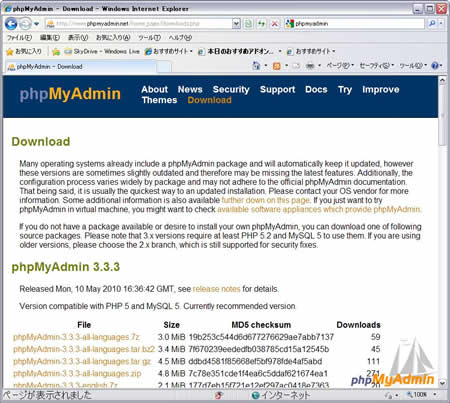The width and height of the screenshot is (450, 403).
Task: Select the phpMyAdmin - Download tab
Action: [x=80, y=67]
